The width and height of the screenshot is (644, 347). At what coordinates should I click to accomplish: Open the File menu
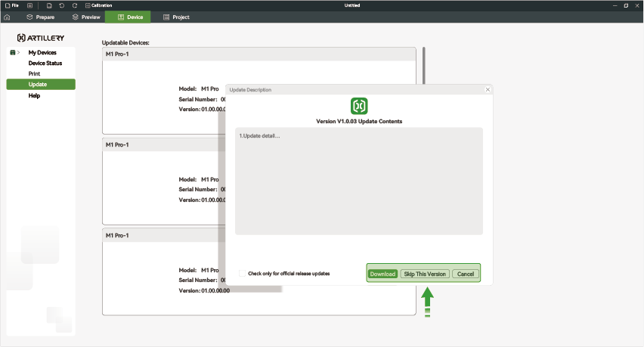[x=12, y=5]
